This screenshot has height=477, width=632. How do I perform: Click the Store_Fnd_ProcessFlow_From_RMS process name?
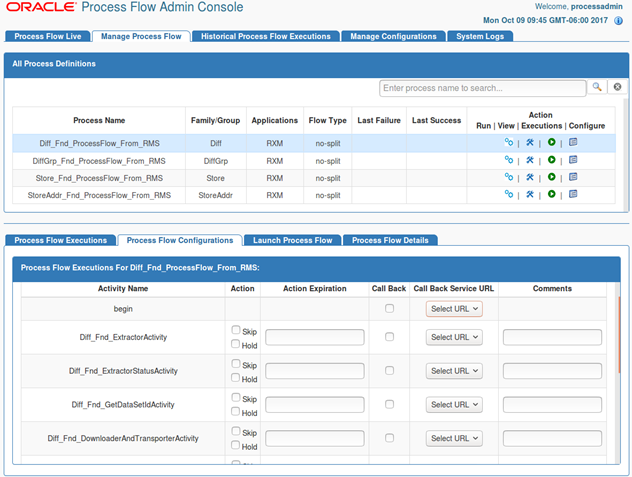coord(99,178)
